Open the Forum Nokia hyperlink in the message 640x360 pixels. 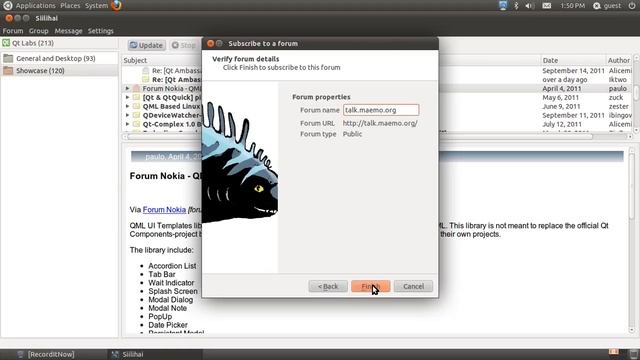164,210
